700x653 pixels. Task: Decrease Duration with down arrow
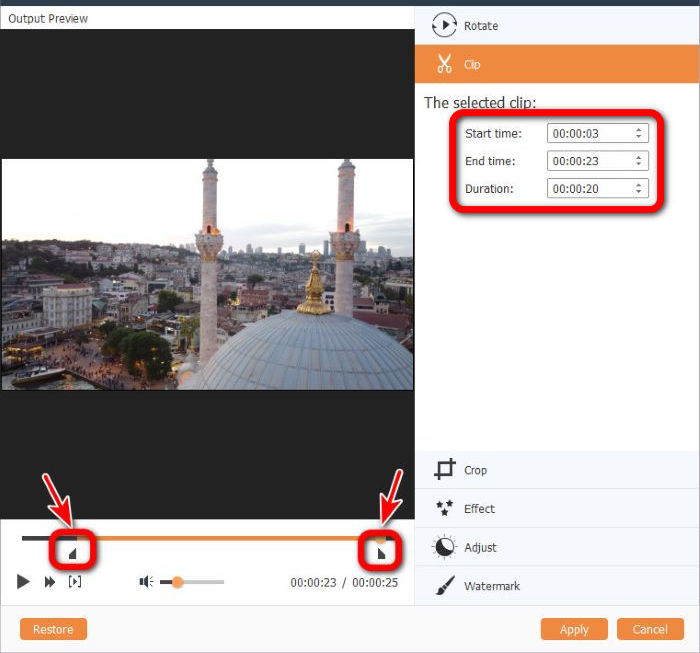[x=639, y=192]
